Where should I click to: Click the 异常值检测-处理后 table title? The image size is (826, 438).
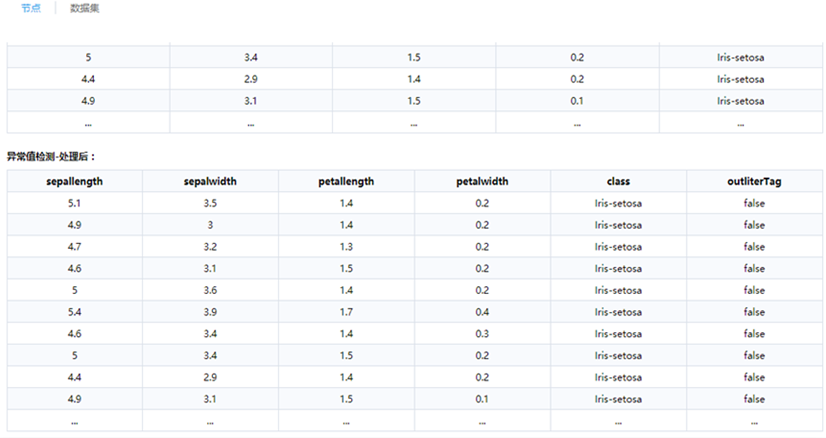[x=51, y=157]
